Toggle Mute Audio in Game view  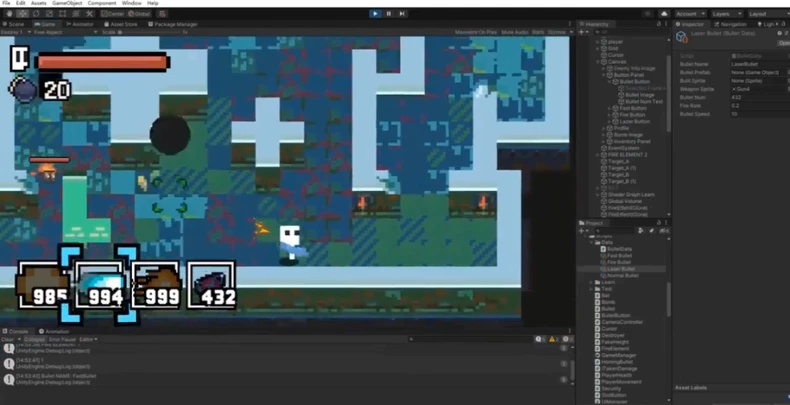point(514,32)
